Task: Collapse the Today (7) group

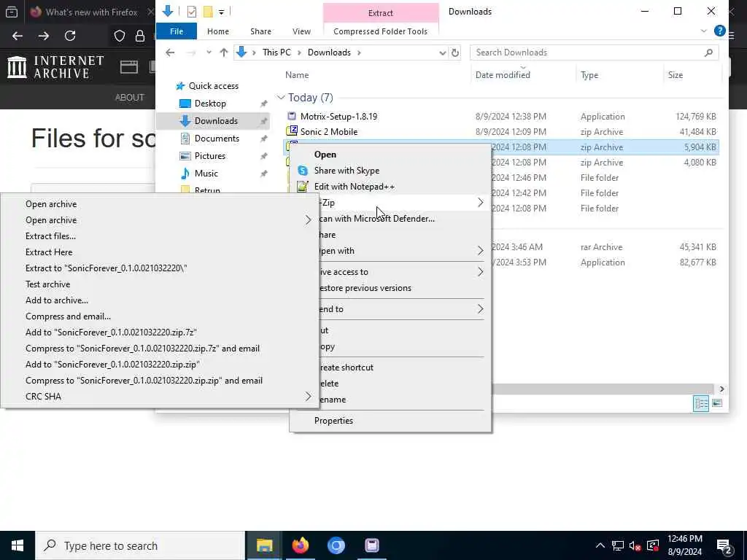Action: (281, 98)
